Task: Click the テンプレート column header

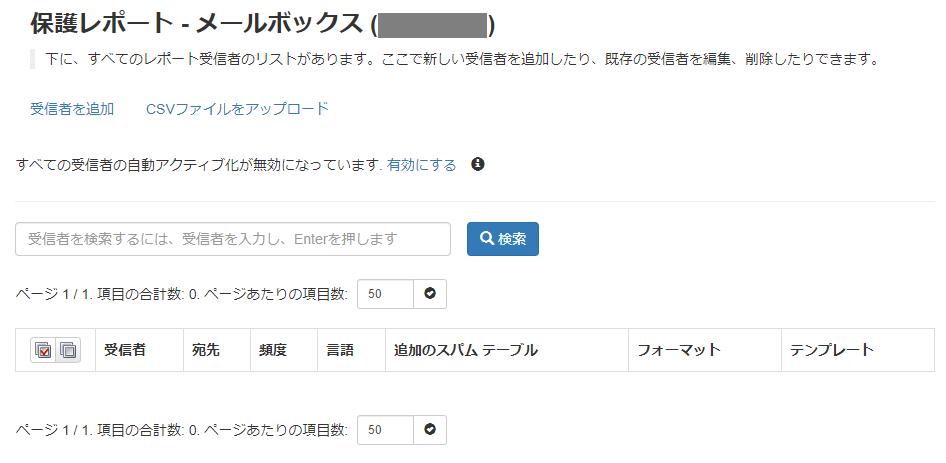Action: [831, 350]
